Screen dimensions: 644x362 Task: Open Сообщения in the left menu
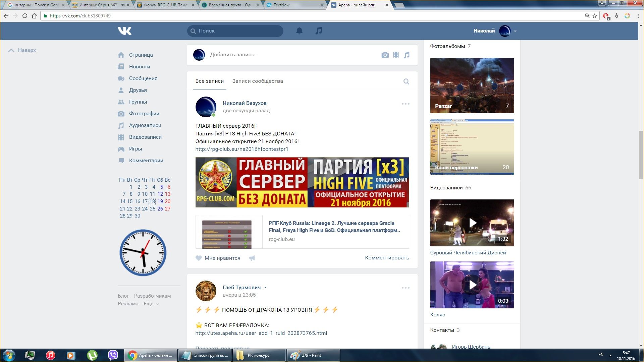click(x=143, y=78)
